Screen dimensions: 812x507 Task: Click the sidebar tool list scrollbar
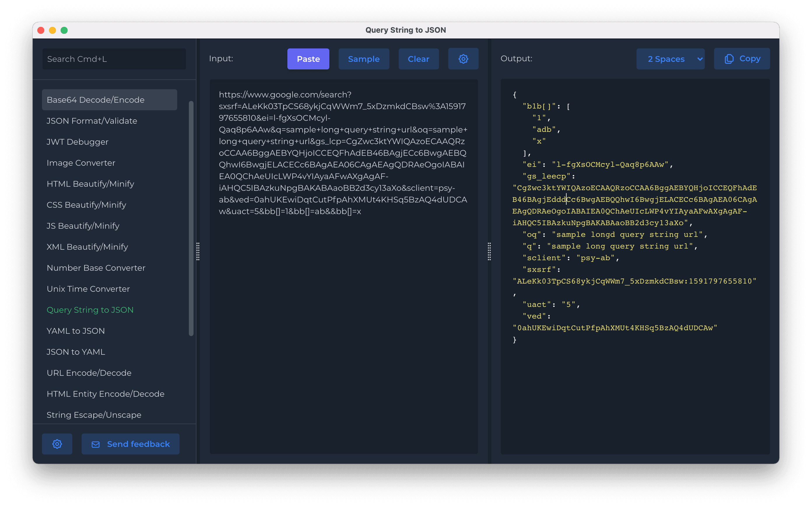[191, 218]
